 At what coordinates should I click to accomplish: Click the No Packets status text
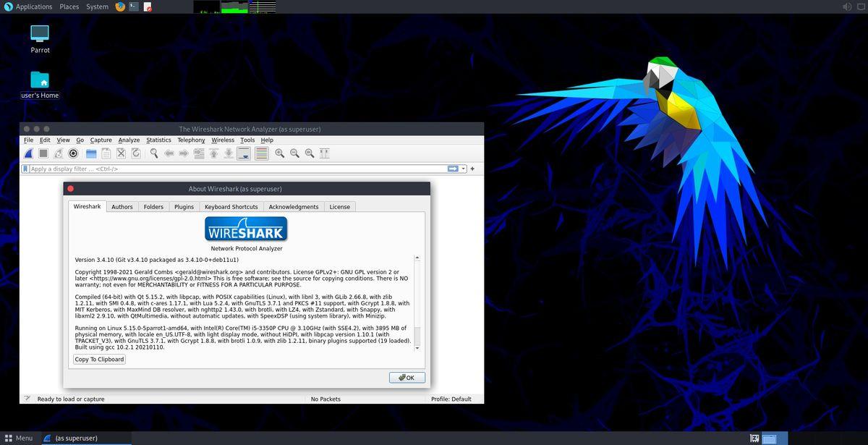325,399
